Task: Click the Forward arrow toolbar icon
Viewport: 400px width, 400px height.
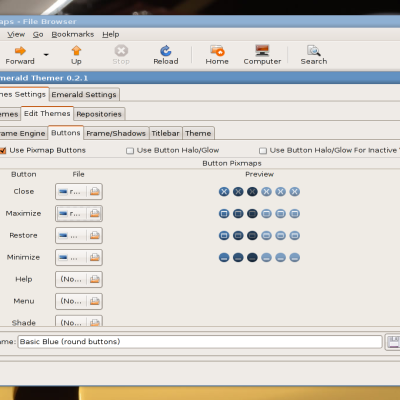Action: click(20, 51)
